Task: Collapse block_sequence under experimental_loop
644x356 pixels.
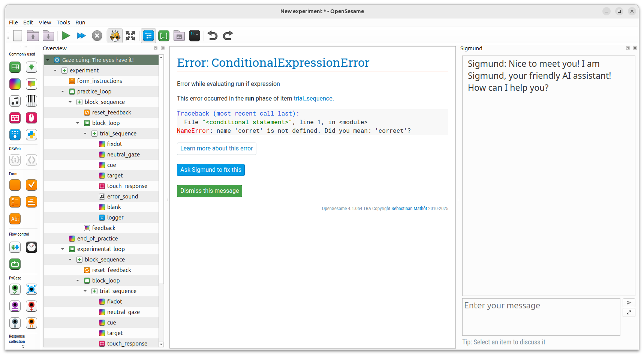Action: tap(70, 260)
